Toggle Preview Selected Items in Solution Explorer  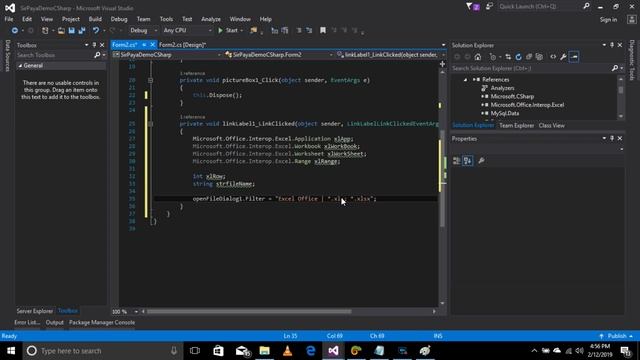point(574,57)
